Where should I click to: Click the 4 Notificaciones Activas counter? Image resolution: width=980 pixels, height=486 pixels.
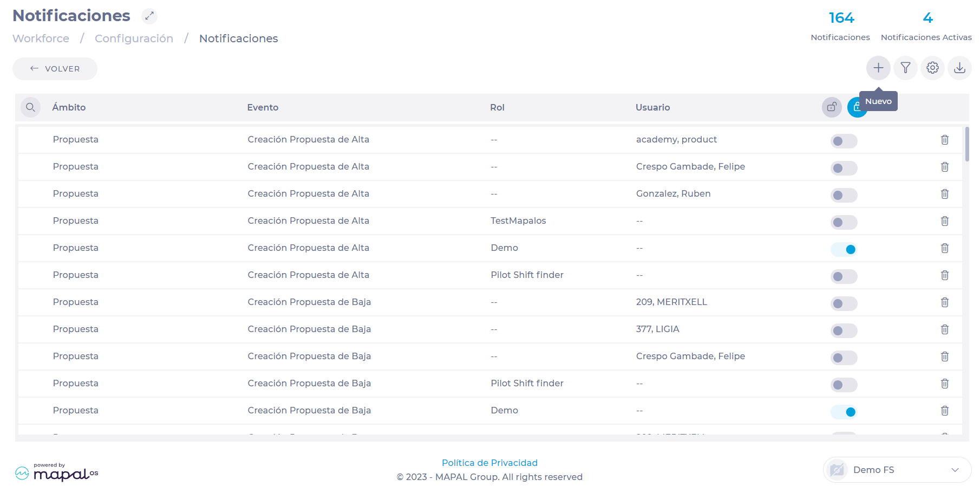click(x=926, y=26)
